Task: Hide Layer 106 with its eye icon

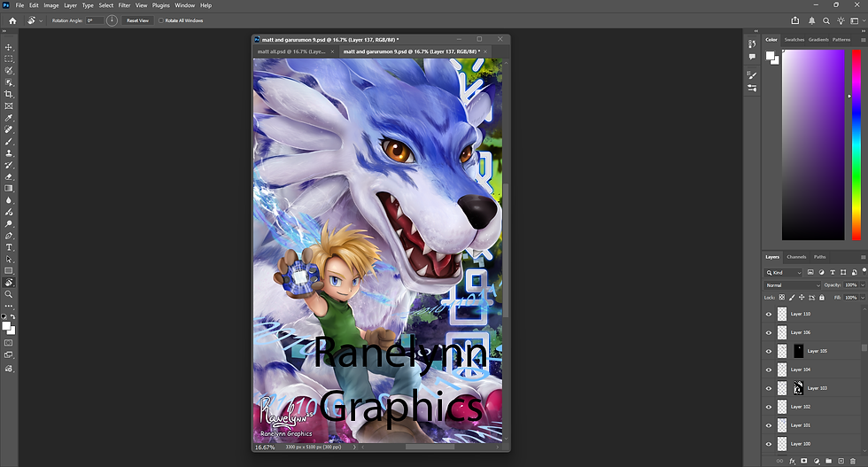Action: point(769,332)
